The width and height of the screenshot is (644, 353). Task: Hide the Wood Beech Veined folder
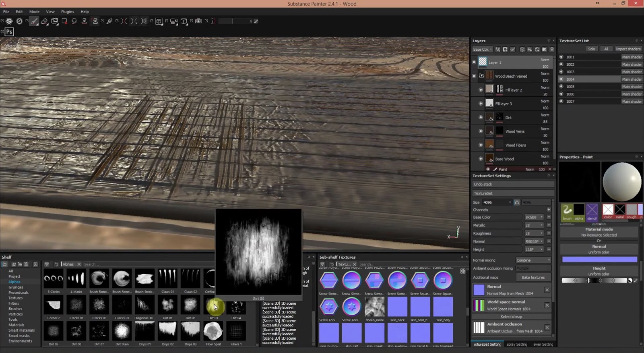(x=474, y=76)
